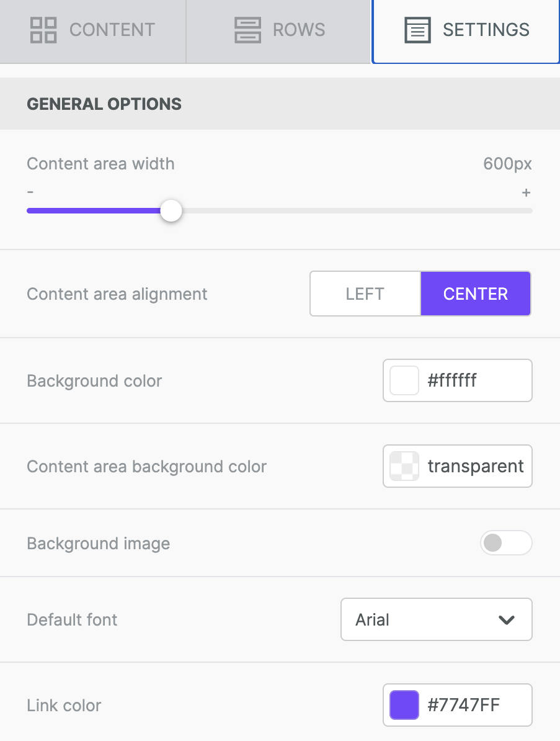Click the plus to increase content width
Screen dimensions: 560x741
point(526,192)
